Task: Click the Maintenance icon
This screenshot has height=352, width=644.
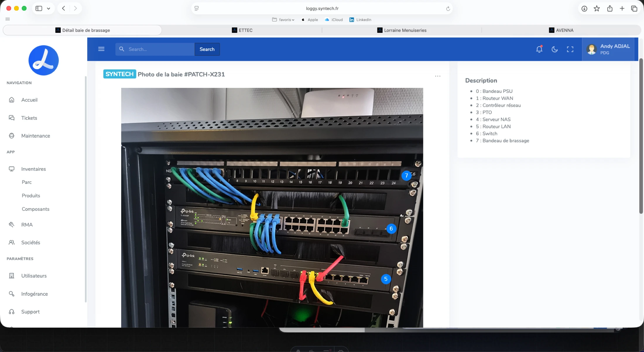Action: (12, 136)
